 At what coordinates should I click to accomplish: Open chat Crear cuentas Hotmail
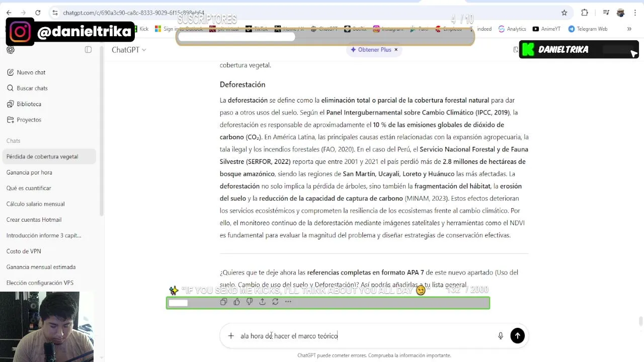click(49, 220)
